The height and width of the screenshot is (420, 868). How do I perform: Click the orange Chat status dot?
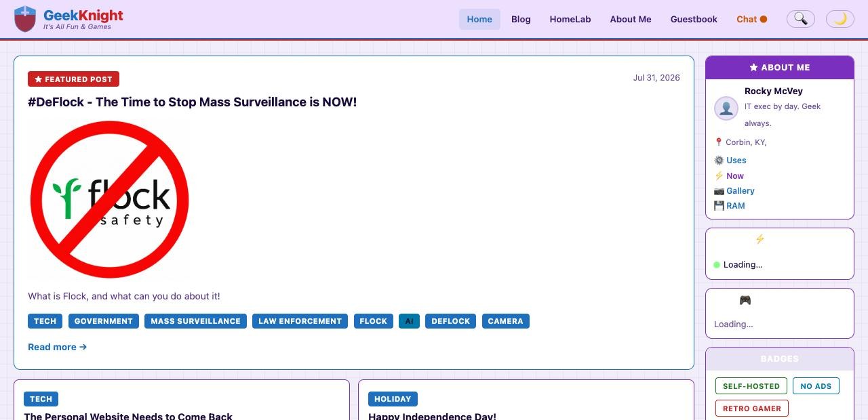coord(764,19)
